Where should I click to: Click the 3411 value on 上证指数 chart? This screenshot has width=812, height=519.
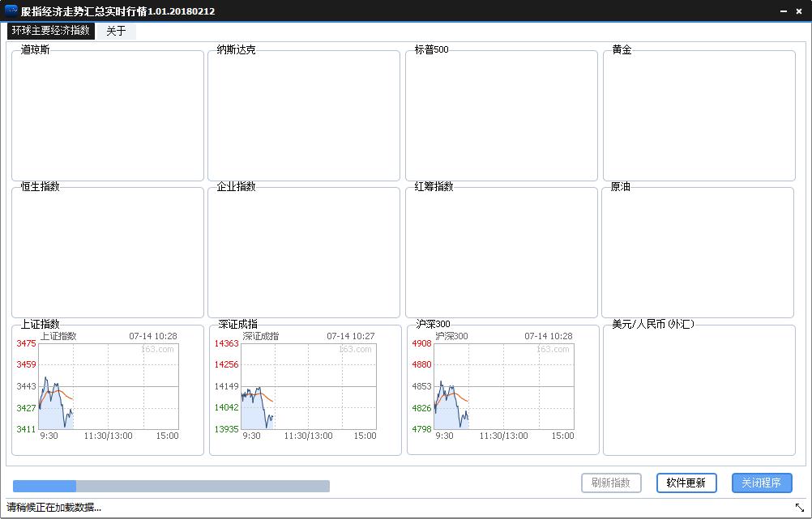point(26,429)
